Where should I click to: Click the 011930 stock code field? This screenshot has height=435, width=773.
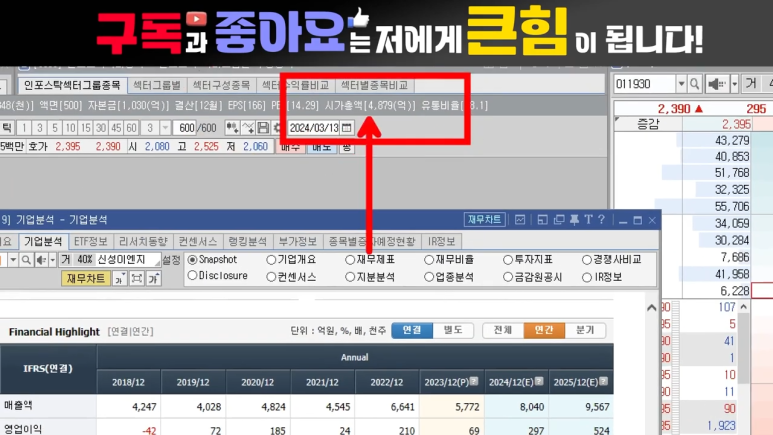[x=645, y=84]
